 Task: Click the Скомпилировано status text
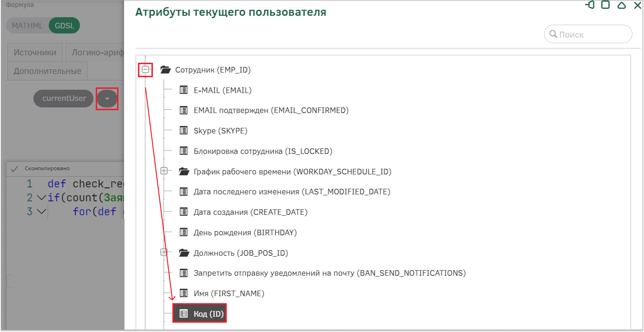[47, 168]
